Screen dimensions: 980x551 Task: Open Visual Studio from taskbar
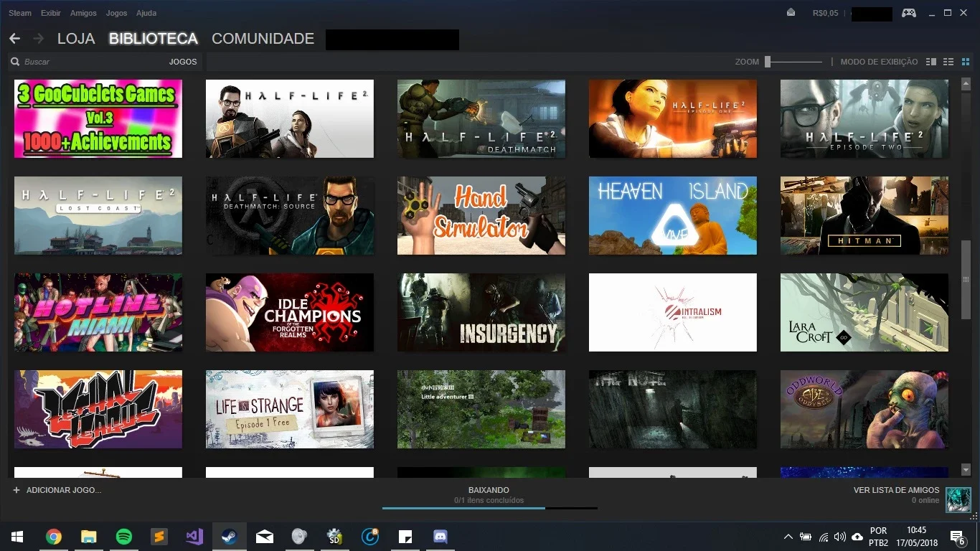tap(194, 536)
